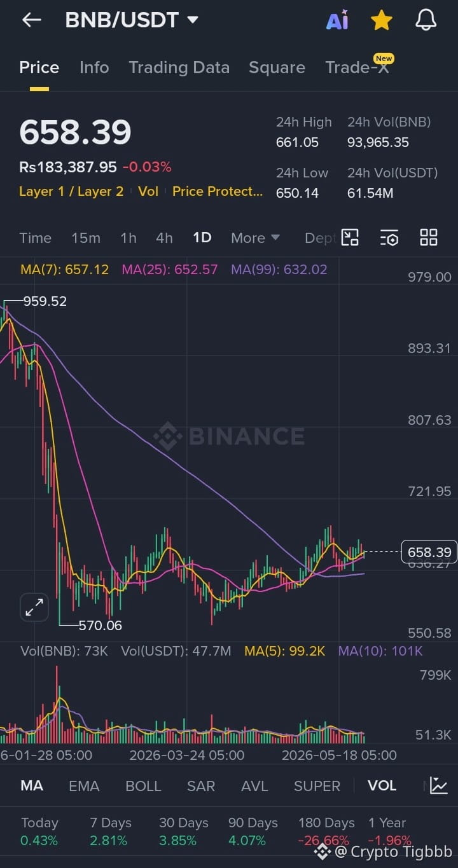The height and width of the screenshot is (868, 458).
Task: Open indicator chart settings icon beside VOL
Action: pos(439,785)
